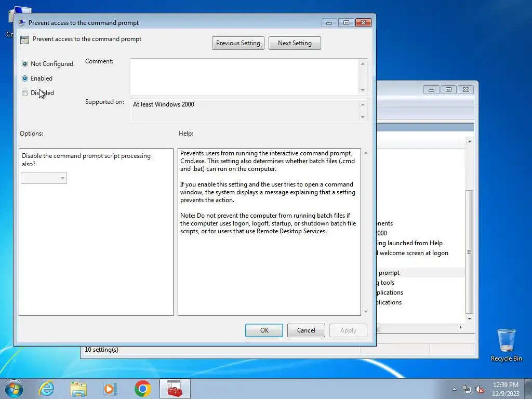Screen dimensions: 532x399
Task: Select the 'prompt' row in background list
Action: click(421, 273)
